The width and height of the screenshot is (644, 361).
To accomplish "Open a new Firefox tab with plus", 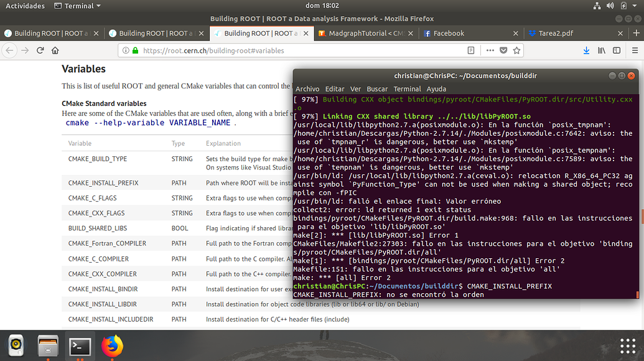I will pos(636,33).
